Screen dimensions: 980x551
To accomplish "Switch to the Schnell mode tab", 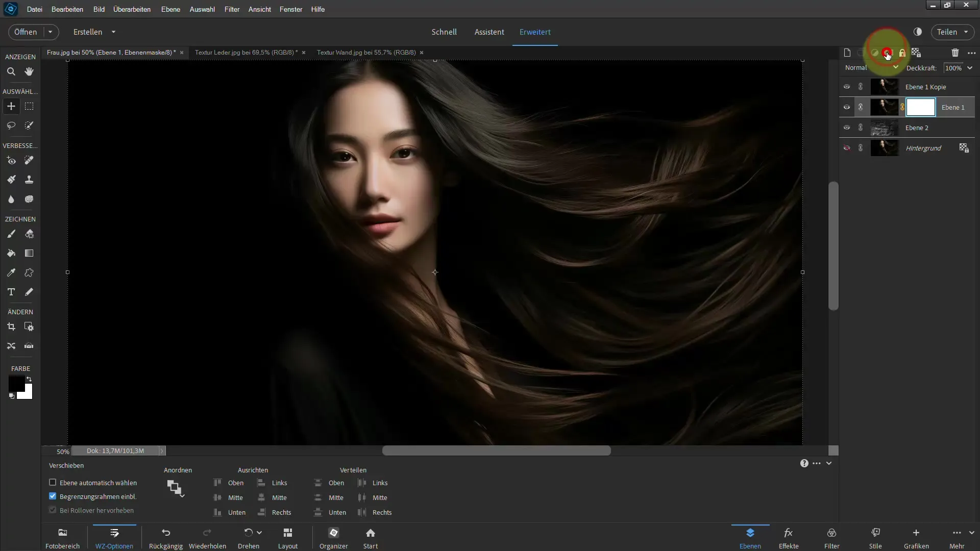I will tap(444, 32).
